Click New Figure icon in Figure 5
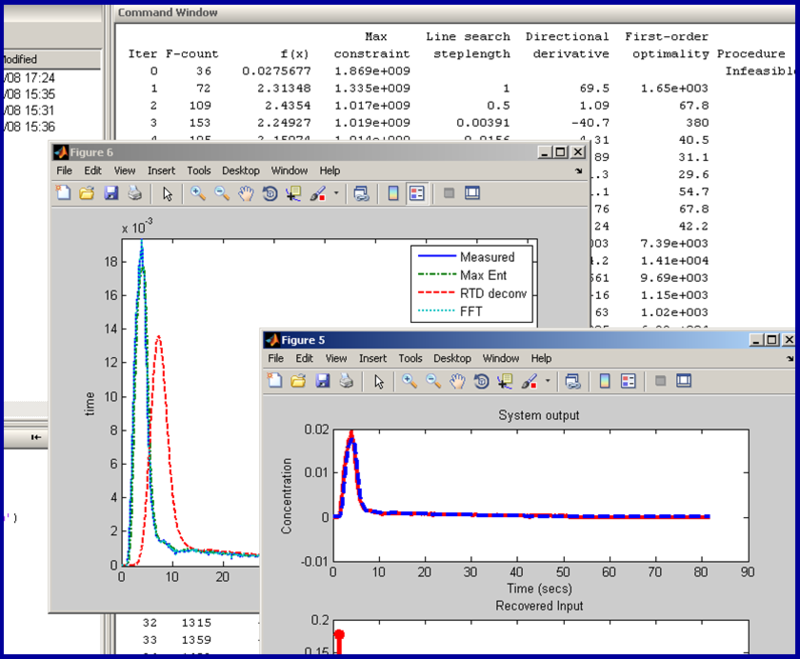800x659 pixels. click(275, 381)
